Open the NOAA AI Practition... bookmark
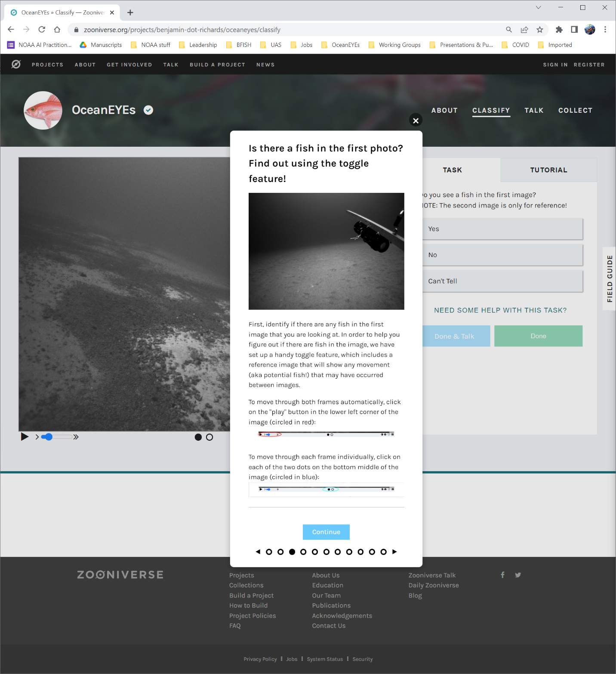Viewport: 616px width, 674px height. (40, 45)
